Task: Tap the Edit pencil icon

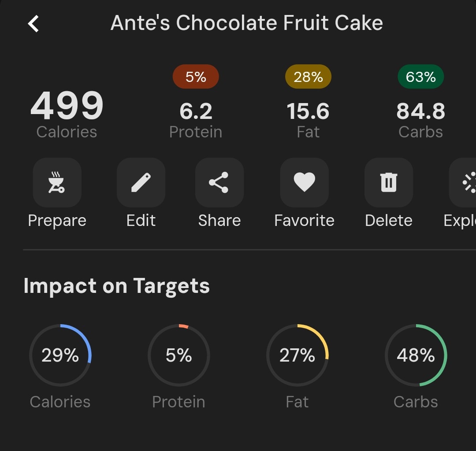Action: [141, 182]
